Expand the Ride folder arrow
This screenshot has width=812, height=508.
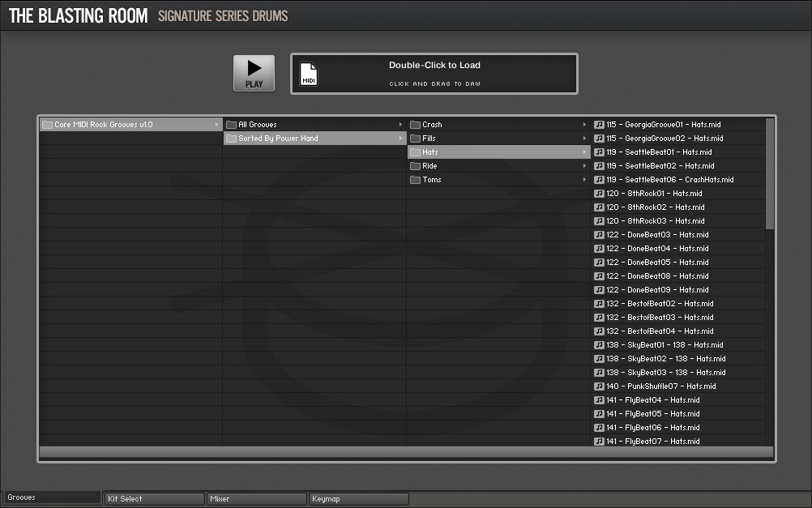click(584, 166)
